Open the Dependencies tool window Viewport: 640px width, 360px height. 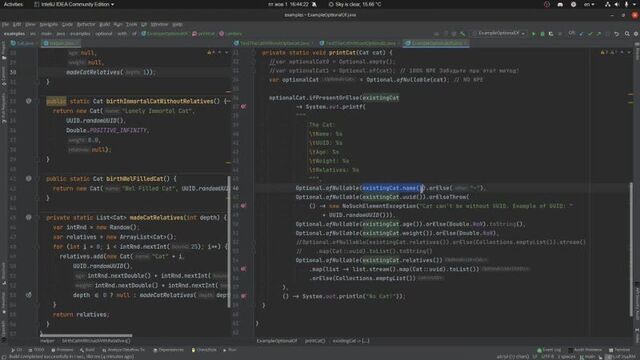pyautogui.click(x=168, y=350)
